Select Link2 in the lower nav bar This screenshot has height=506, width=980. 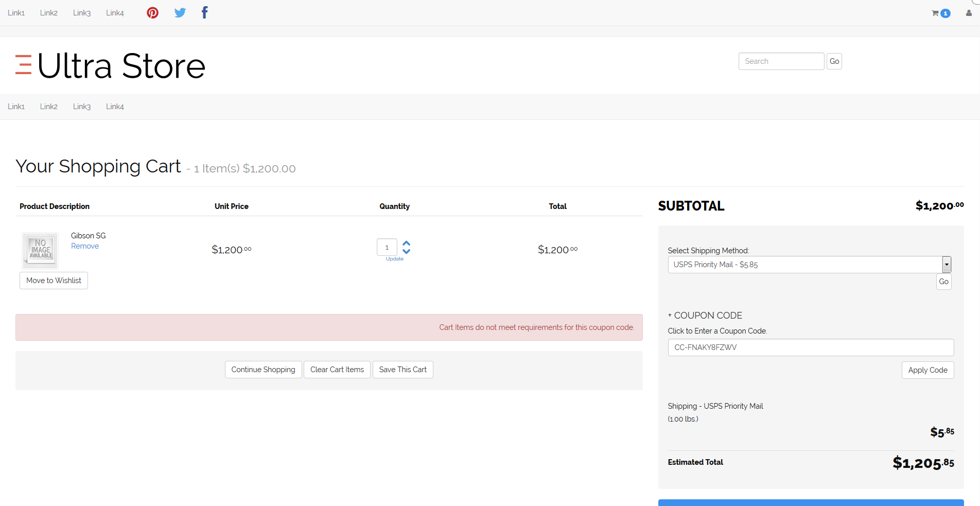coord(49,107)
